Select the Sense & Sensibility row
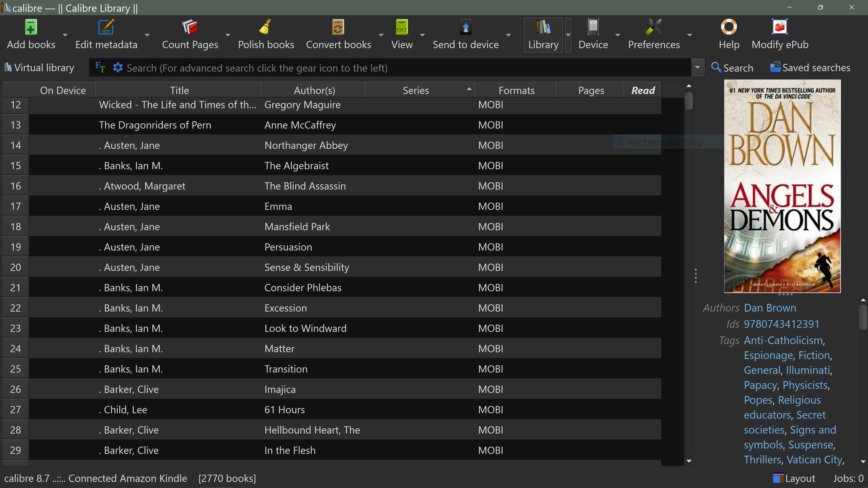The image size is (868, 488). coord(345,267)
